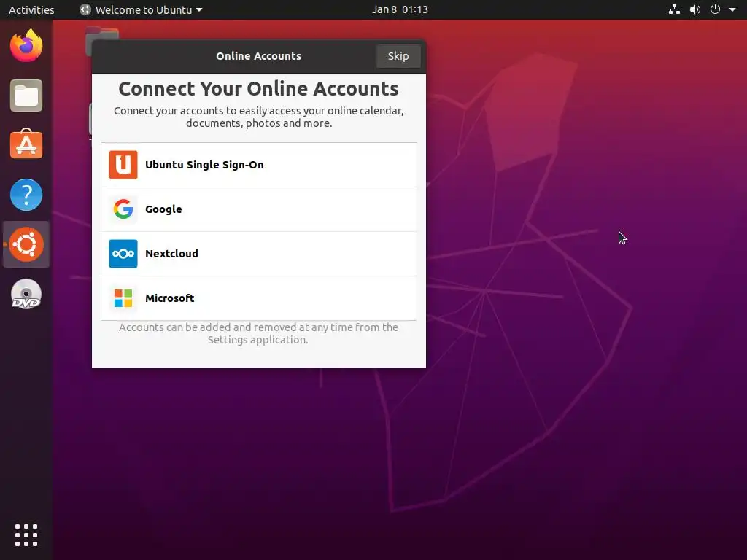
Task: Open the DVD disc icon in the dock
Action: (x=26, y=294)
